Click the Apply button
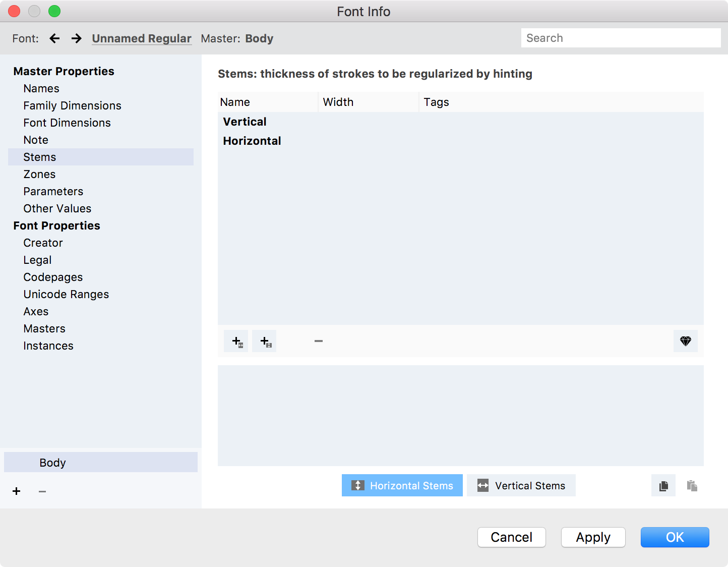728x567 pixels. coord(593,537)
